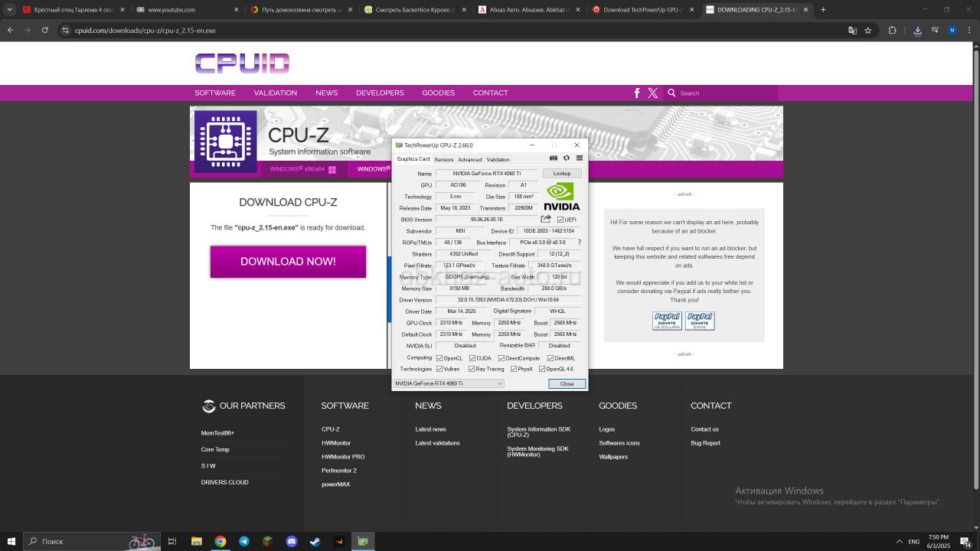Click the Close button in GPU-Z

[567, 383]
